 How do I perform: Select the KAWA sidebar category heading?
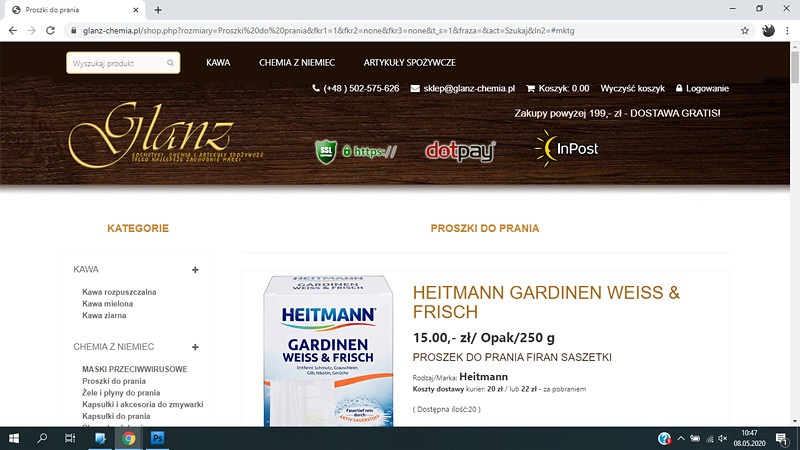click(x=86, y=269)
